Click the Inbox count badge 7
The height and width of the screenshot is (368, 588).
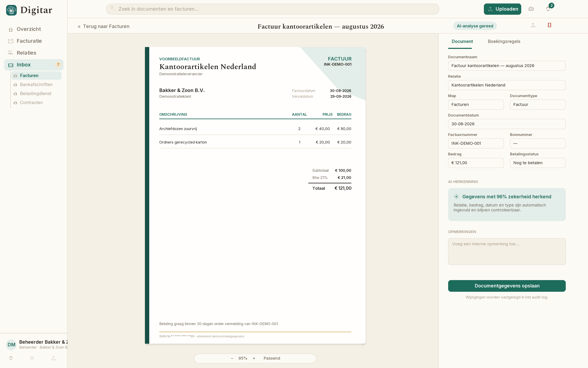click(x=58, y=64)
